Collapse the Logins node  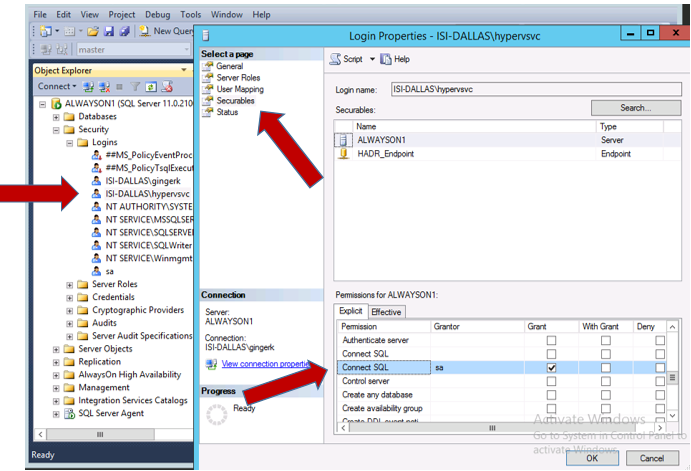(70, 143)
